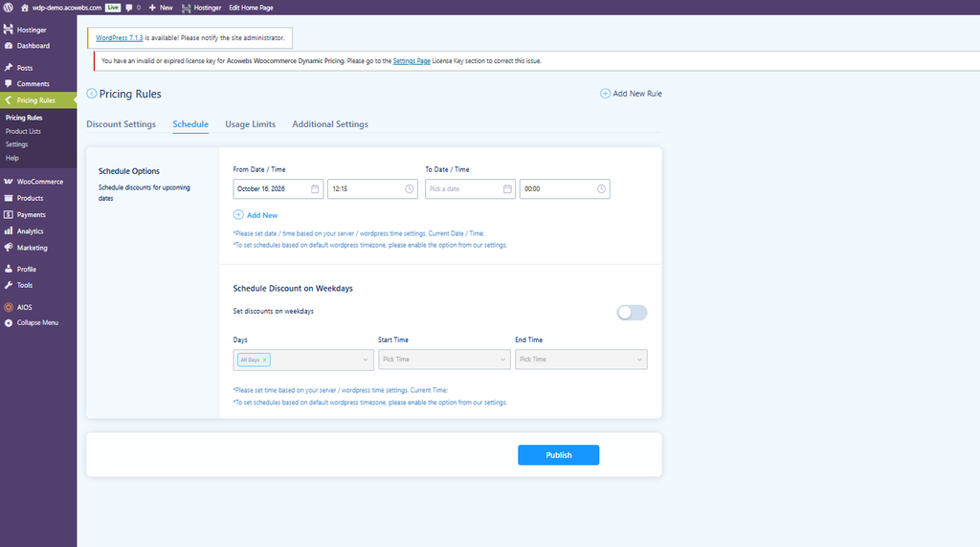Switch to the Discount Settings tab
980x547 pixels.
(x=122, y=124)
